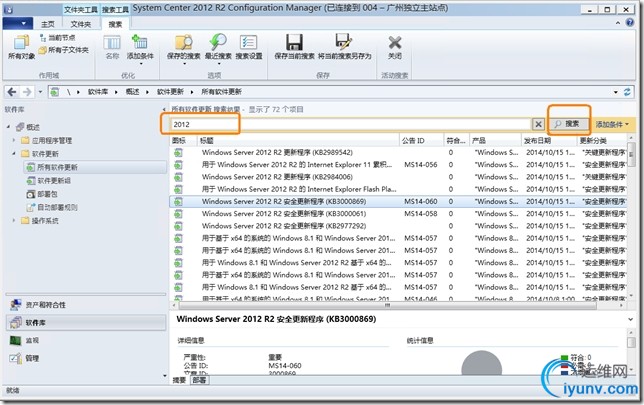Click the horizontal scrollbar of results list
Screen dimensions: 644x405
(387, 305)
